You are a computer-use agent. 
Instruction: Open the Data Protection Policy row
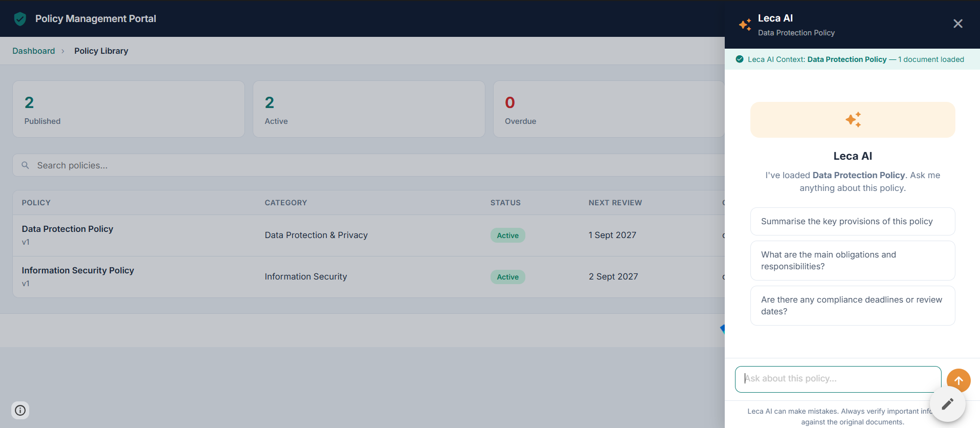click(369, 236)
